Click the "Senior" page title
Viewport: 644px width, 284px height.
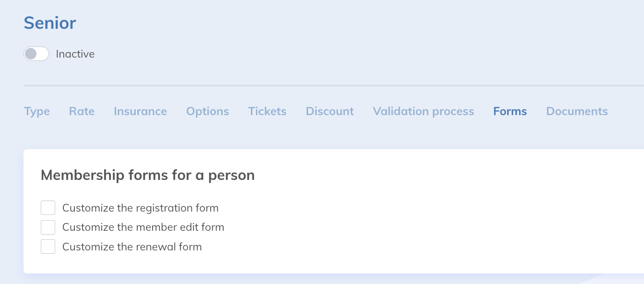click(x=50, y=23)
